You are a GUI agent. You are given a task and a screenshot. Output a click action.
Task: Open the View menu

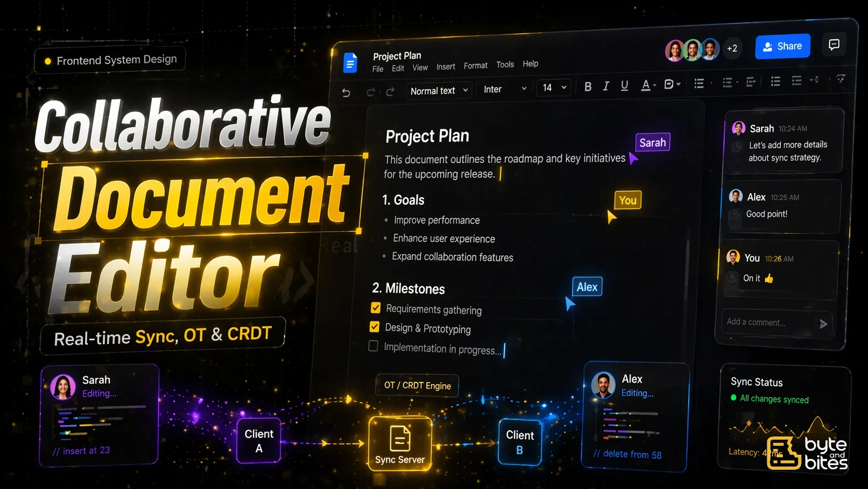click(420, 68)
